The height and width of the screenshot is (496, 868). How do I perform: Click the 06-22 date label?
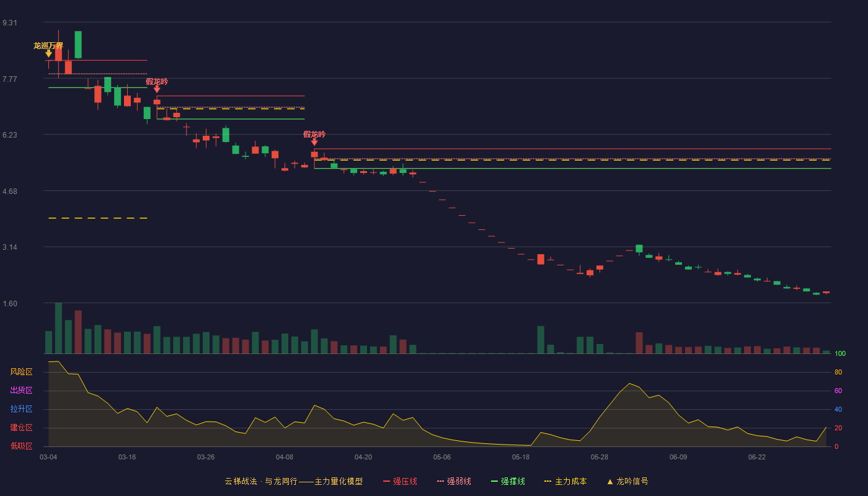point(757,457)
